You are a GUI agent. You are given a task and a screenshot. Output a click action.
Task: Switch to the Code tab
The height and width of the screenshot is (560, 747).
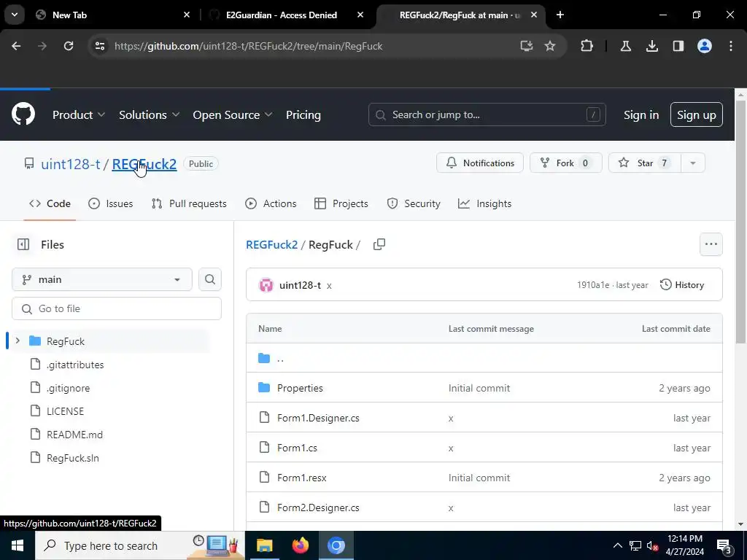click(x=50, y=204)
